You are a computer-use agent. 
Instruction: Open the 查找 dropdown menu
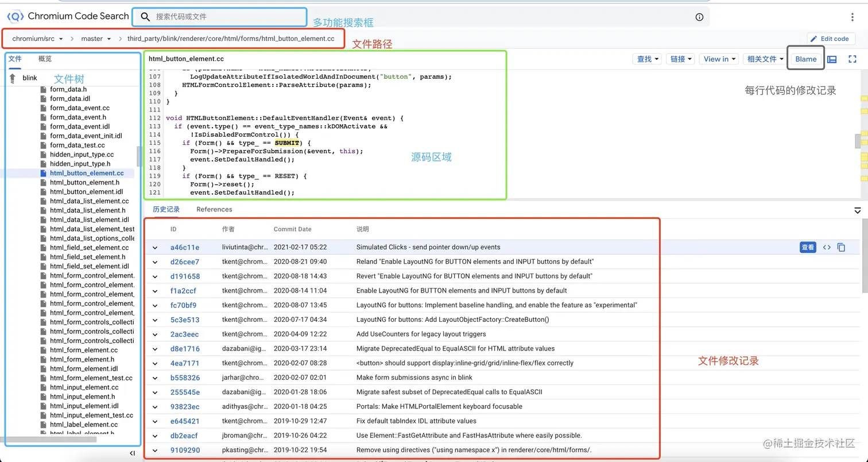[648, 59]
